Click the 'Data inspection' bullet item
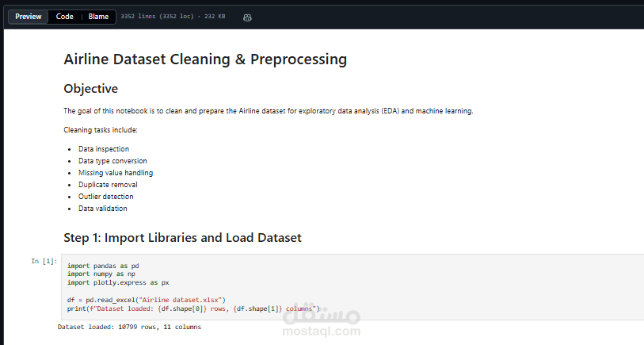 [104, 149]
